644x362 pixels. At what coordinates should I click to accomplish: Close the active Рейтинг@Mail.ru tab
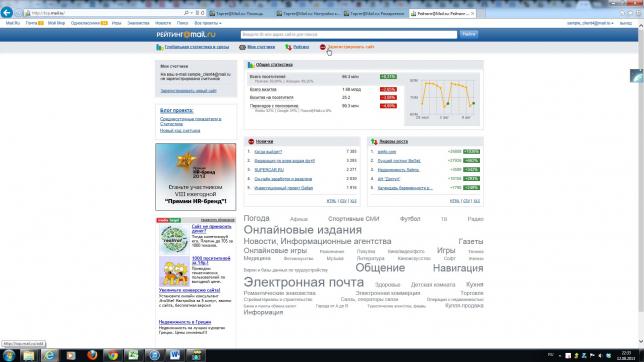[x=472, y=14]
